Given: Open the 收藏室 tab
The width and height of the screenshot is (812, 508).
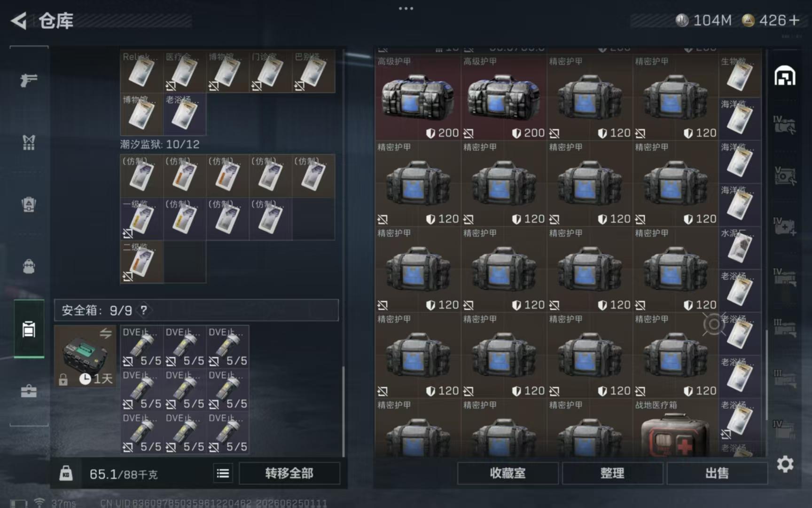Looking at the screenshot, I should (507, 473).
